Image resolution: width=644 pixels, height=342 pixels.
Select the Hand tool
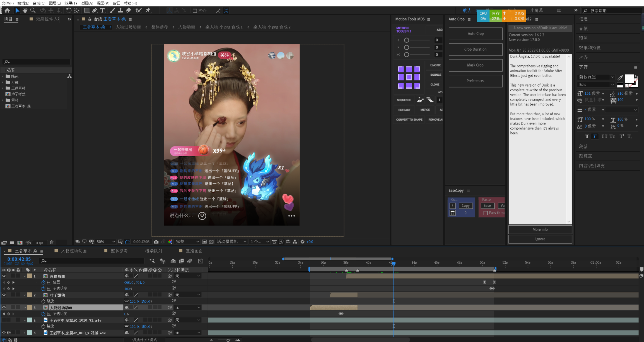click(25, 10)
